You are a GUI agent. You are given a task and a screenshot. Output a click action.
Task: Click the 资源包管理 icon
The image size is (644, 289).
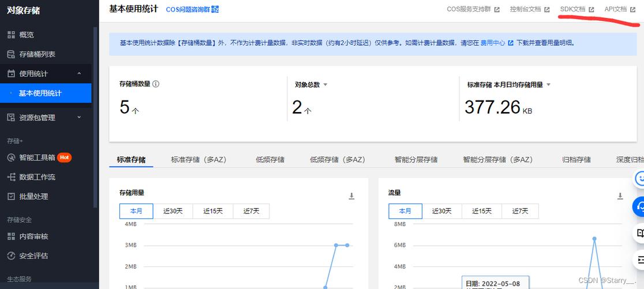click(11, 117)
